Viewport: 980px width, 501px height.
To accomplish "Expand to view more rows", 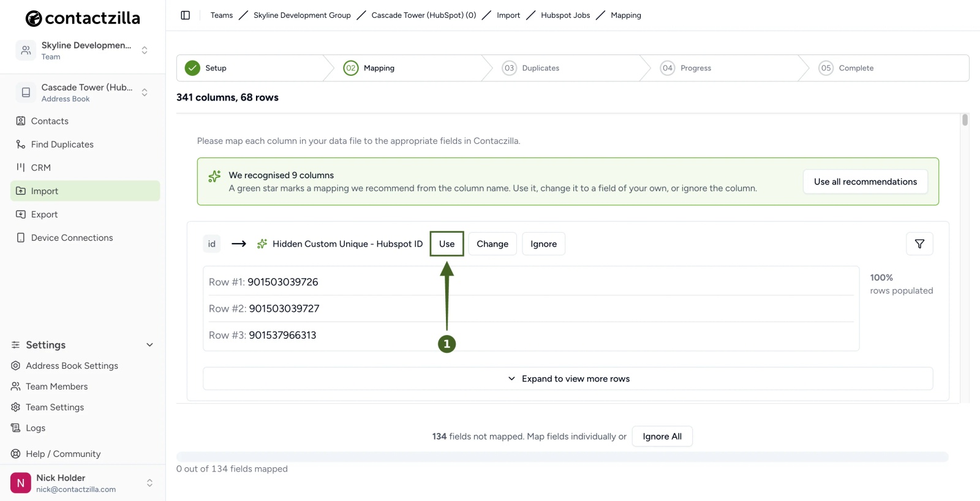I will [568, 379].
